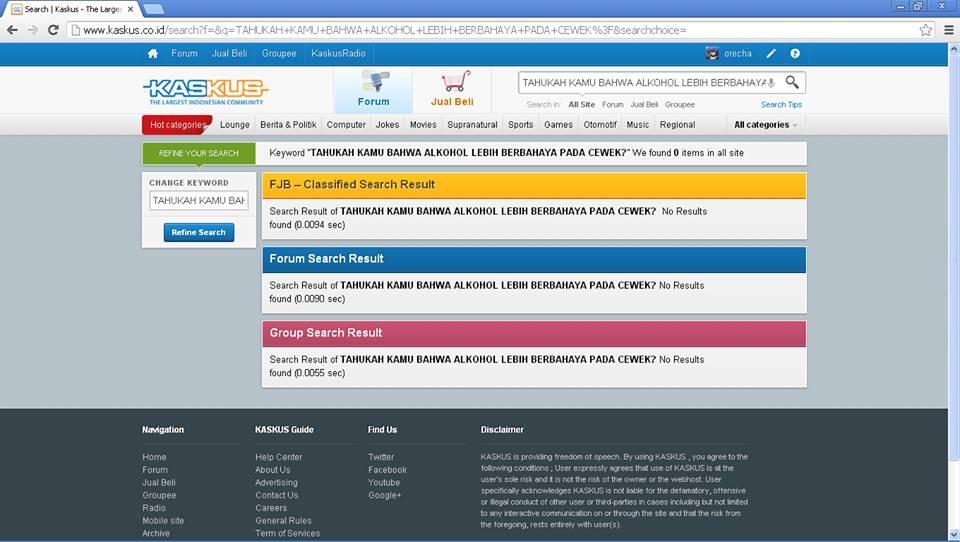Open Otomotif category
This screenshot has height=542, width=960.
tap(600, 124)
